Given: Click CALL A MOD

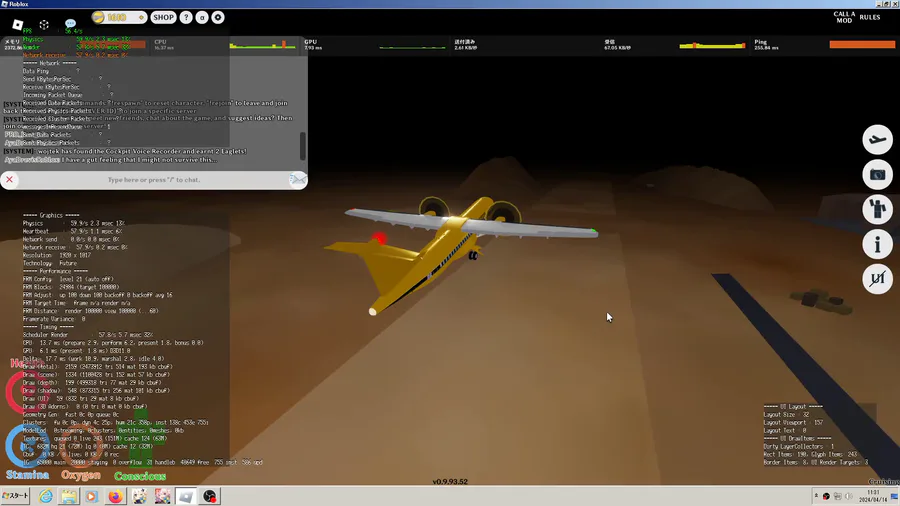Looking at the screenshot, I should click(x=844, y=17).
